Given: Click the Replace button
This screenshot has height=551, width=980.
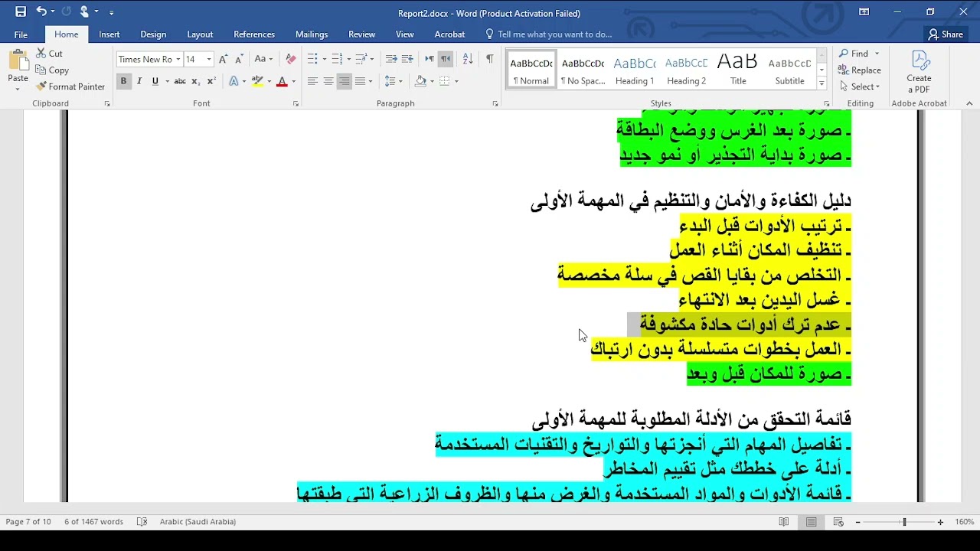Looking at the screenshot, I should [861, 70].
